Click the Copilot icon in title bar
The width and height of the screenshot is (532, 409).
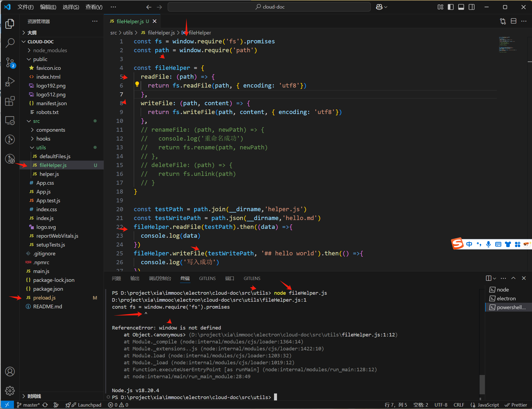[x=379, y=7]
